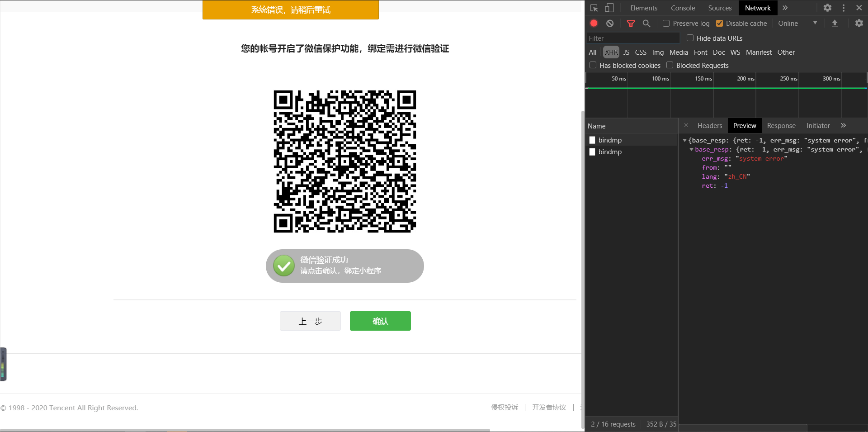Toggle the device toolbar icon
868x432 pixels.
click(x=609, y=8)
